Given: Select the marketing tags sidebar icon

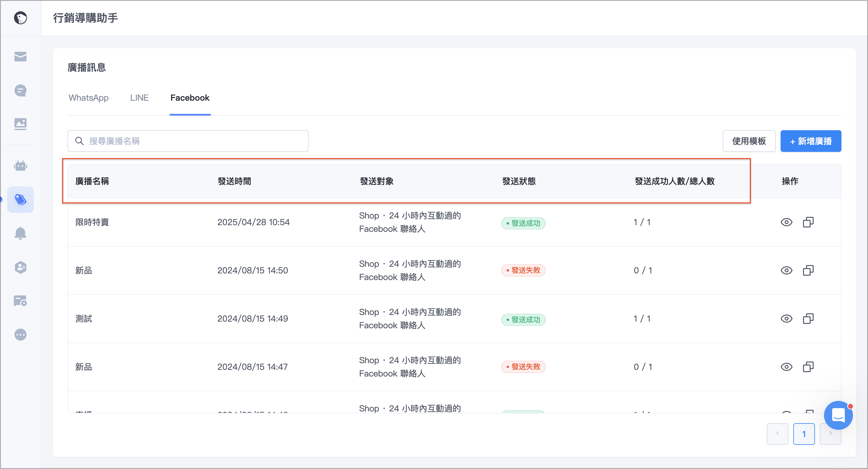Looking at the screenshot, I should tap(20, 200).
